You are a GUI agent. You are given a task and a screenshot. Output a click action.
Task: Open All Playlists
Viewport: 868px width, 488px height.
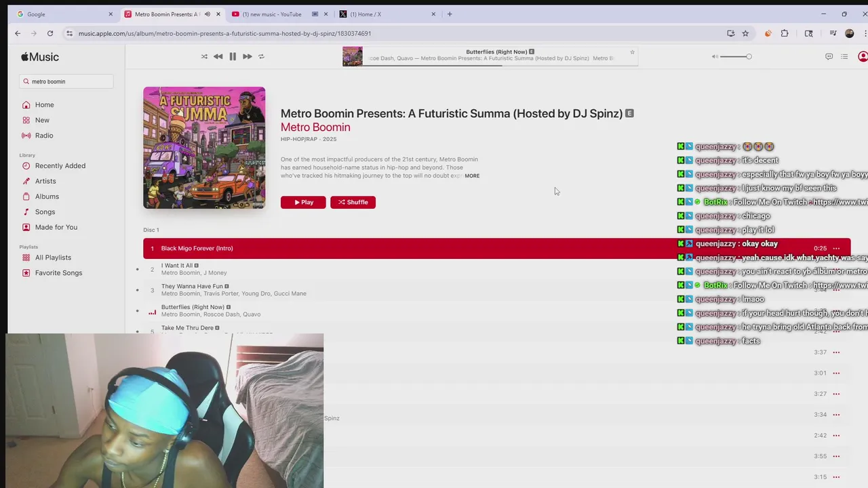(53, 258)
